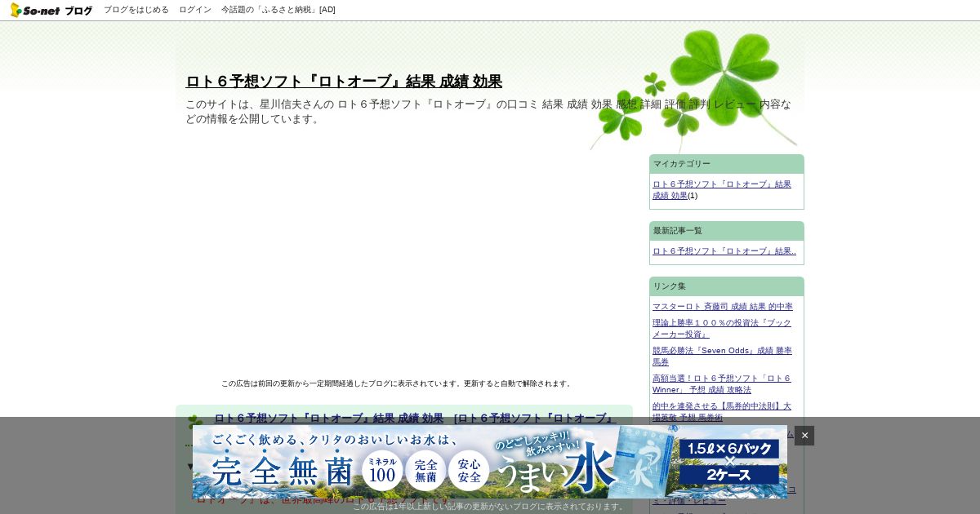Click the ad notice この広告は前回の更新から text

(398, 383)
